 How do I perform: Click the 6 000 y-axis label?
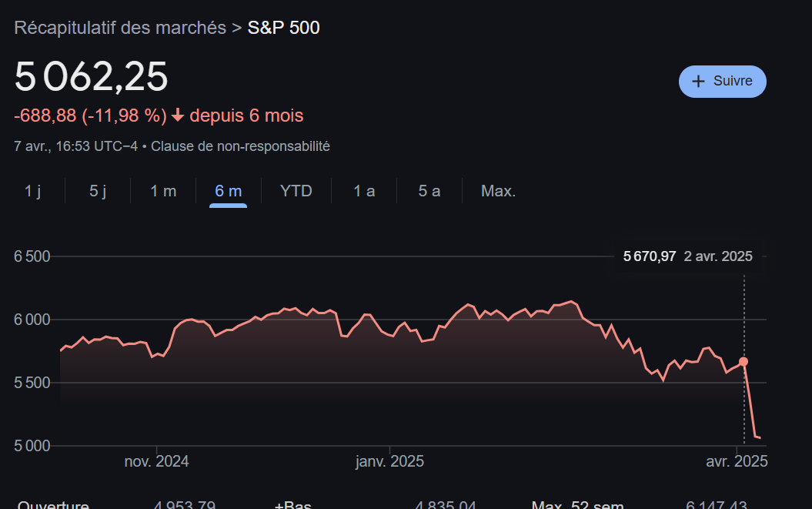32,320
